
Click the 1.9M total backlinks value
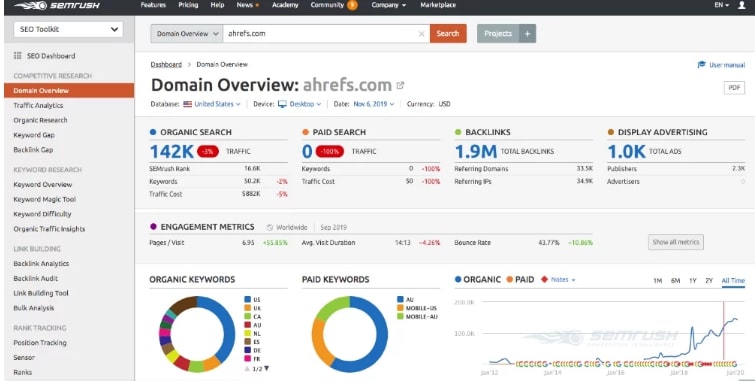click(475, 152)
